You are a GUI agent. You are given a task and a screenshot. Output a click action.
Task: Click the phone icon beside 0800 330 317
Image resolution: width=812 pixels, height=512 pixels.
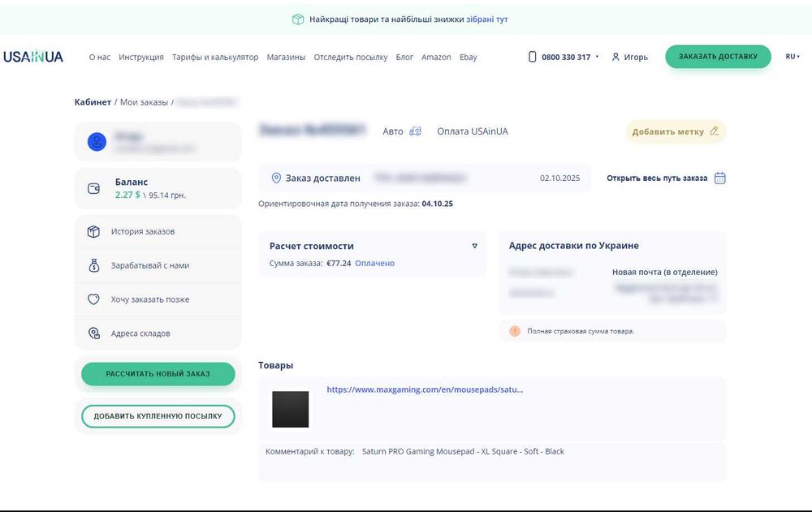tap(532, 57)
